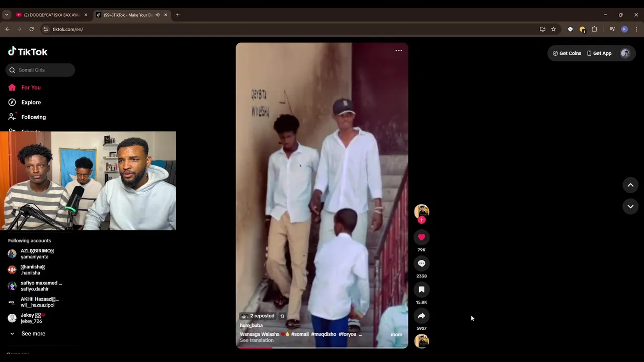This screenshot has height=362, width=644.
Task: Click the Following accounts heading
Action: click(x=29, y=241)
